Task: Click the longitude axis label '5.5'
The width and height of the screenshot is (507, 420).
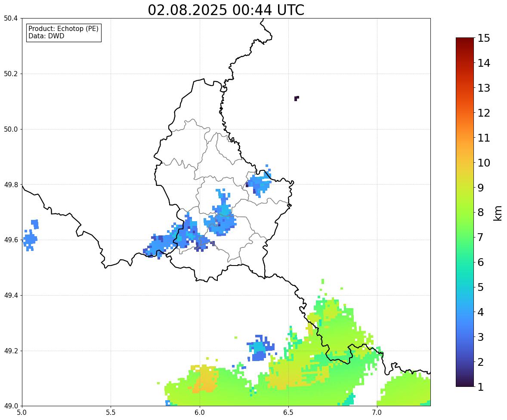Action: click(111, 413)
